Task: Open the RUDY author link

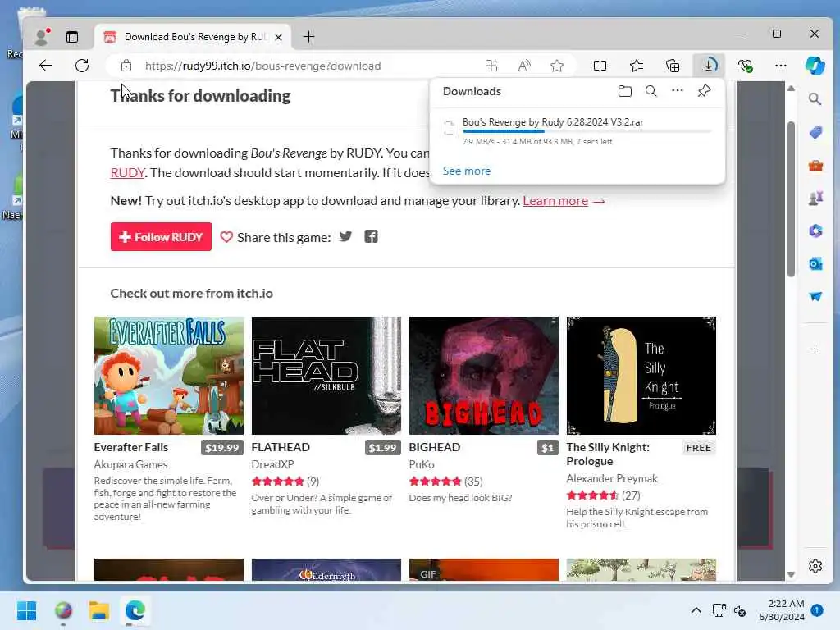Action: pos(127,172)
